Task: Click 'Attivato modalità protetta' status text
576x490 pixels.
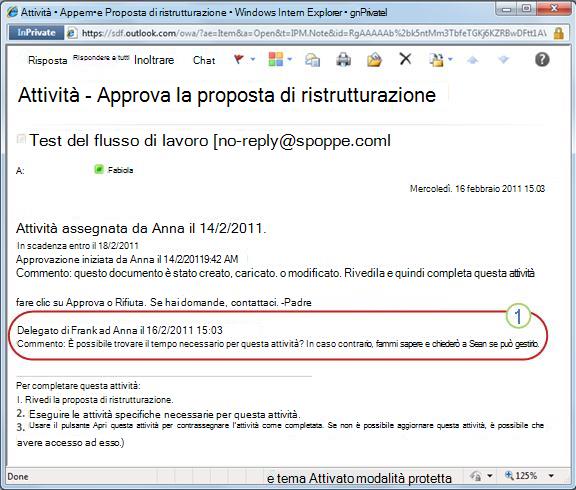Action: click(x=380, y=479)
